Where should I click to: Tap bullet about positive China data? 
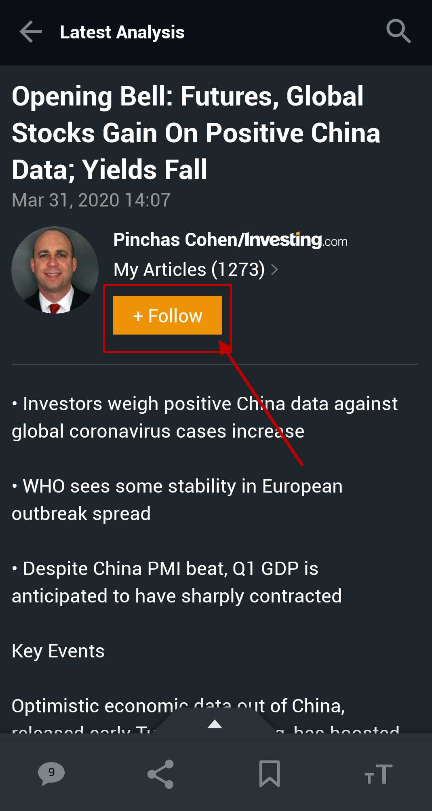(x=205, y=417)
